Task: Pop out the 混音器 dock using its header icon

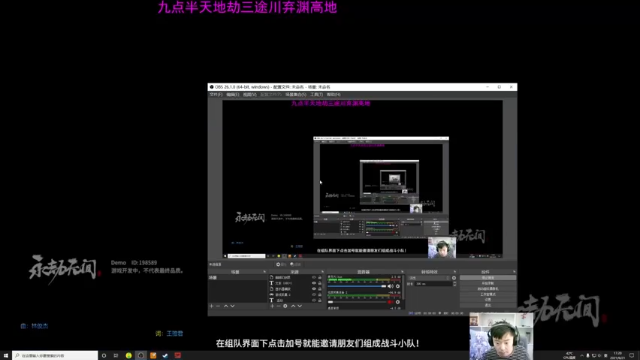Action: click(402, 272)
